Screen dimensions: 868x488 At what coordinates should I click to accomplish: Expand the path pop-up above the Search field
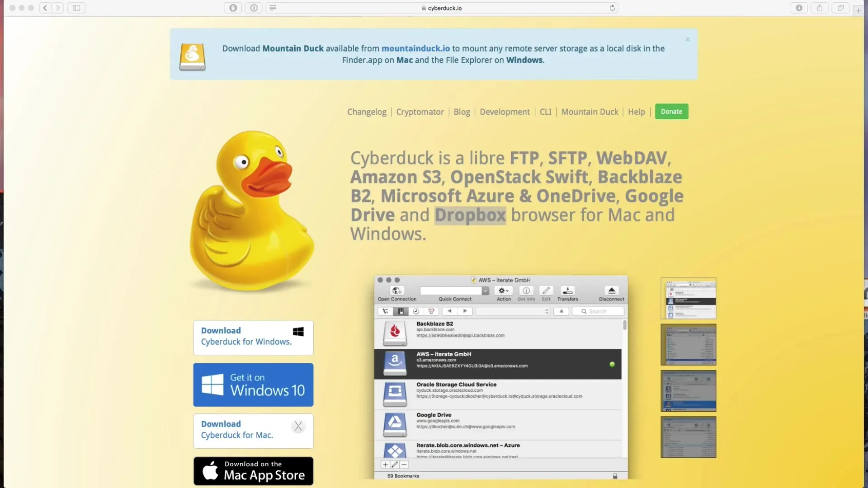[547, 311]
